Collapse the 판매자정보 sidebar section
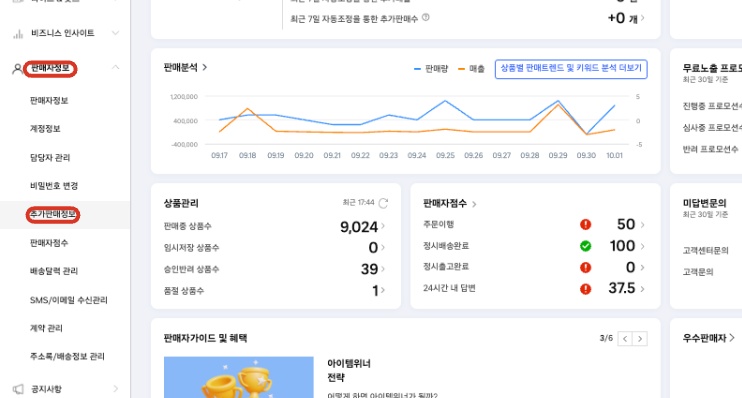 click(115, 68)
